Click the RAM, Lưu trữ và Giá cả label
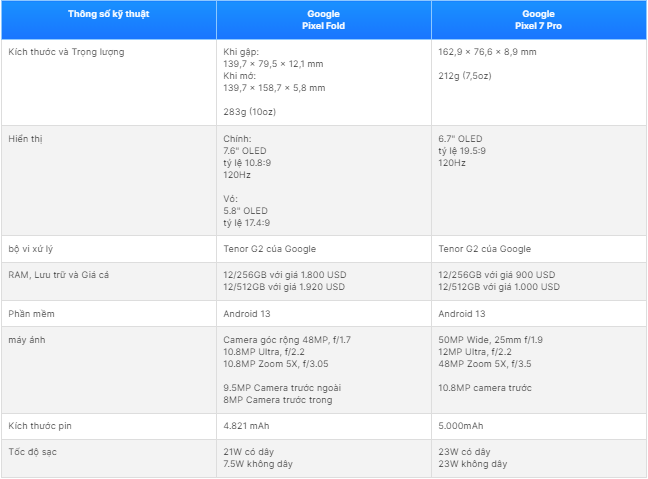The height and width of the screenshot is (479, 648). coord(59,275)
